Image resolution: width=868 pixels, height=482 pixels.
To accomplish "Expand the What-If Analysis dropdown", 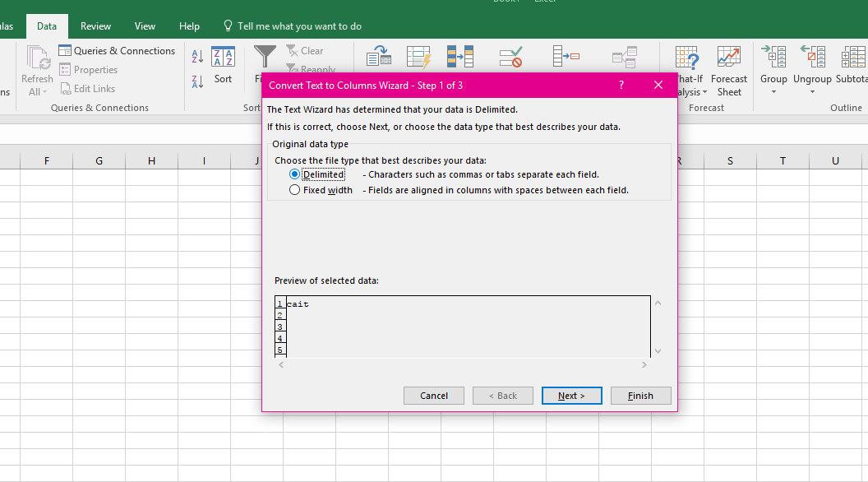I will pyautogui.click(x=704, y=92).
